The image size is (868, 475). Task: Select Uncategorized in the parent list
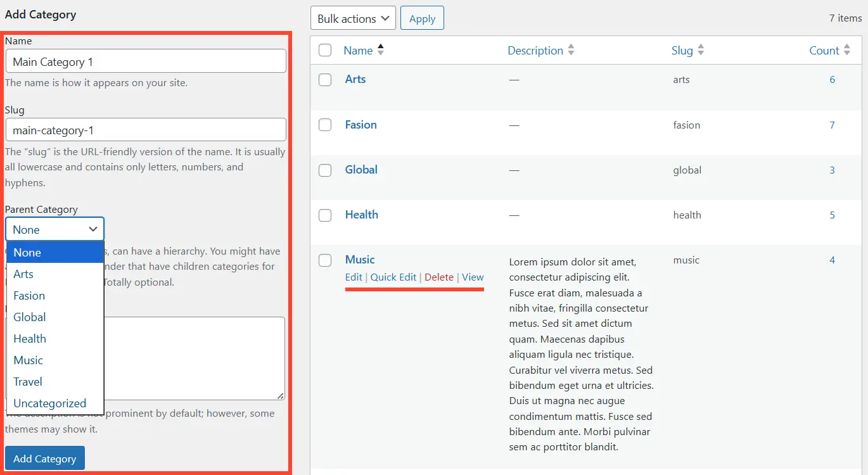tap(49, 403)
